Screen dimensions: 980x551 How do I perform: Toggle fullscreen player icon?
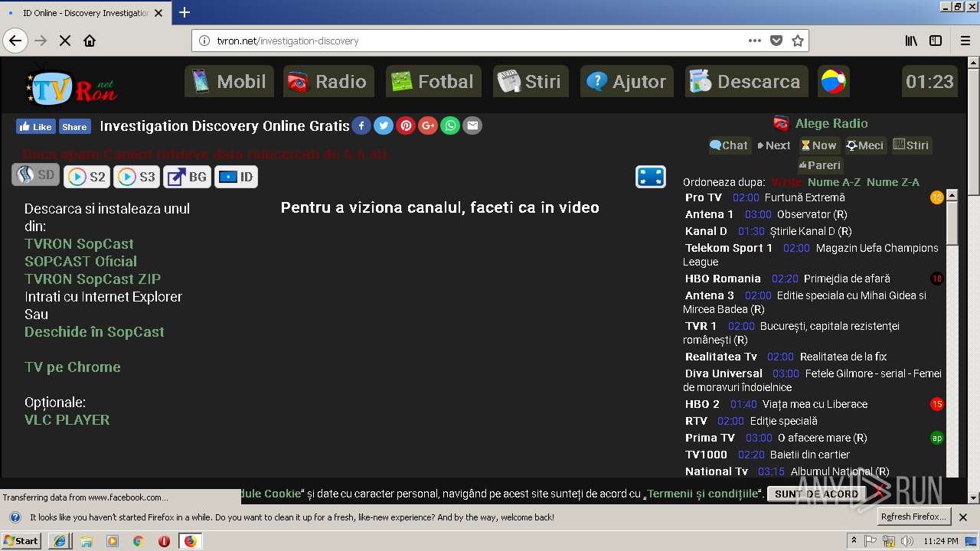(651, 177)
